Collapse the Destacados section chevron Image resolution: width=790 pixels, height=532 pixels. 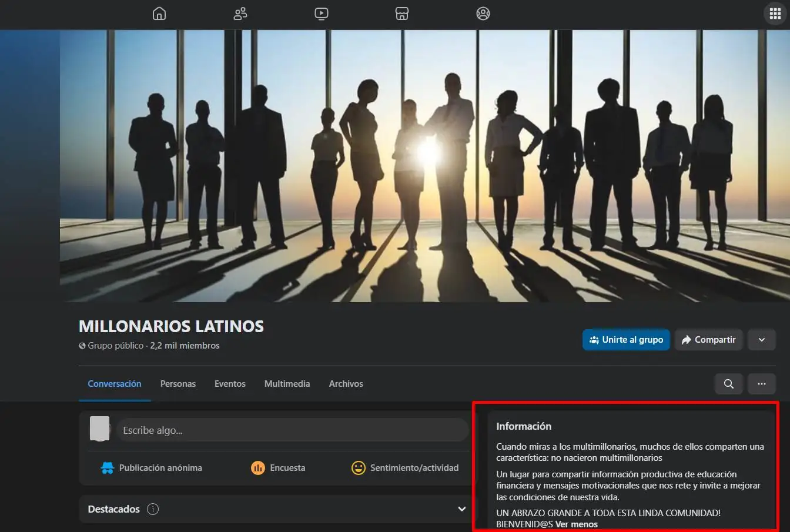pos(460,508)
